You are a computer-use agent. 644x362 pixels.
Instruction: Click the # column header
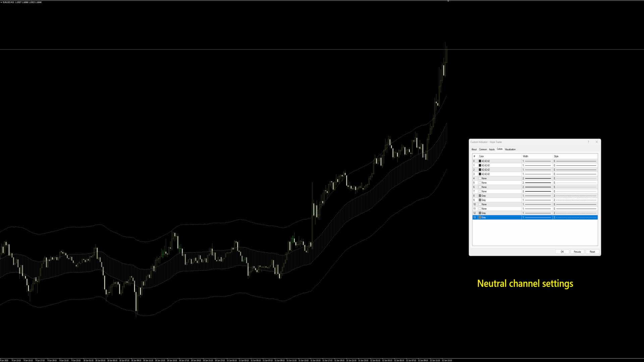pos(475,157)
